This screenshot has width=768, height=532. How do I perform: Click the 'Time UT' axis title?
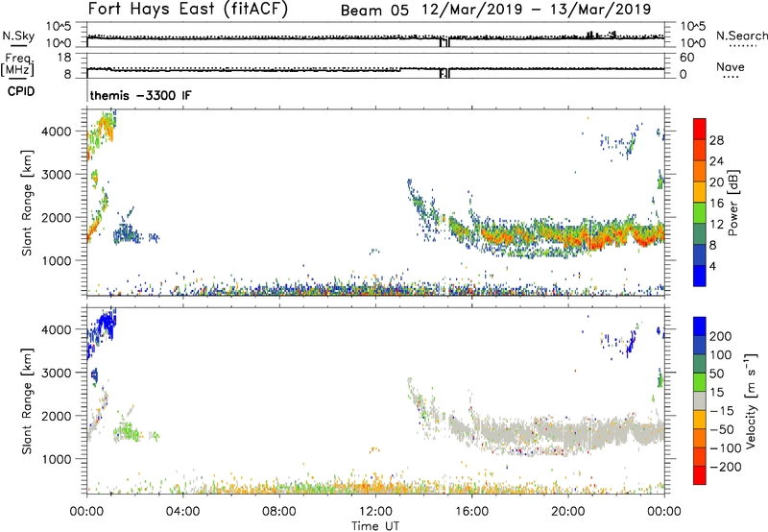(375, 526)
